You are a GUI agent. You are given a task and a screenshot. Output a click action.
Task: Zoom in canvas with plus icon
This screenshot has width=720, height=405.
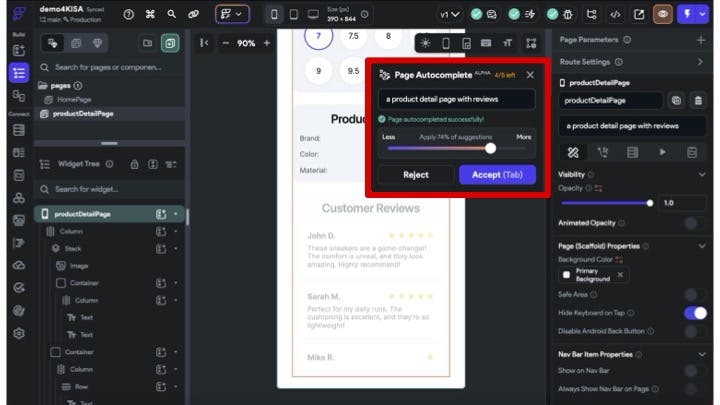tap(267, 43)
